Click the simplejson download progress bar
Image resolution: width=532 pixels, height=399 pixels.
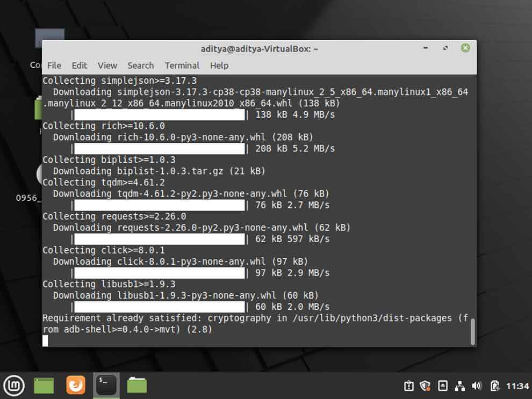(x=160, y=114)
